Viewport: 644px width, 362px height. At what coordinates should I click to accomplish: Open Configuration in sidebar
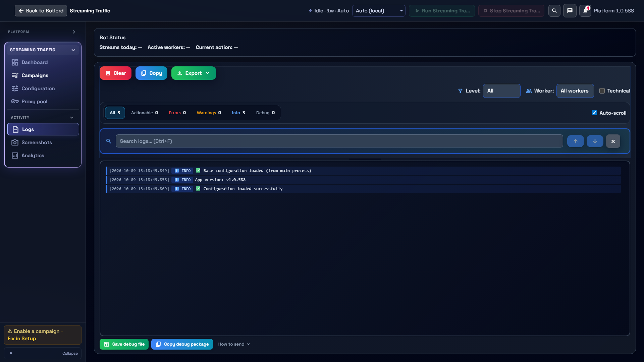coord(43,88)
